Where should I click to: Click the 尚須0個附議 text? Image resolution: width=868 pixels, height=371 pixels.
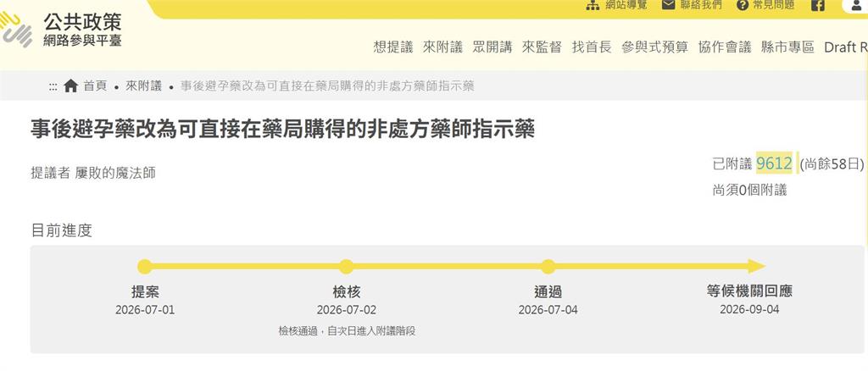coord(749,191)
